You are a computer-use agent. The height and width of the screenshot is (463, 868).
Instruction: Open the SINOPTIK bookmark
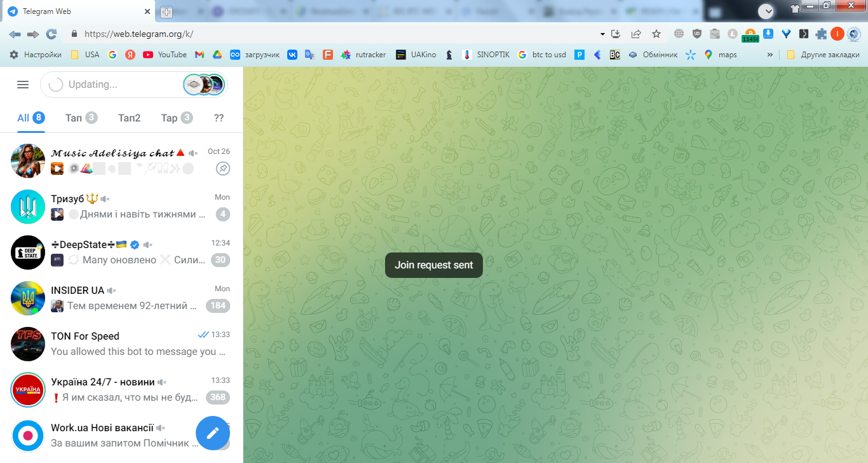click(485, 55)
